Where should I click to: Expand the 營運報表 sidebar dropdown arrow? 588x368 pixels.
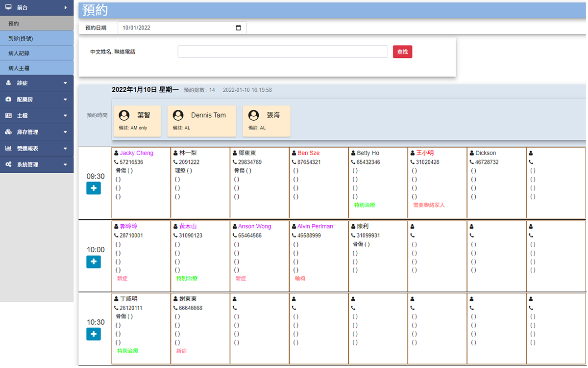click(x=65, y=148)
